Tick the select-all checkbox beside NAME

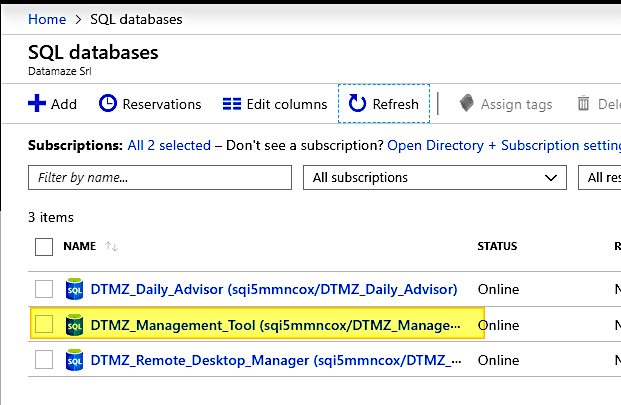coord(44,247)
